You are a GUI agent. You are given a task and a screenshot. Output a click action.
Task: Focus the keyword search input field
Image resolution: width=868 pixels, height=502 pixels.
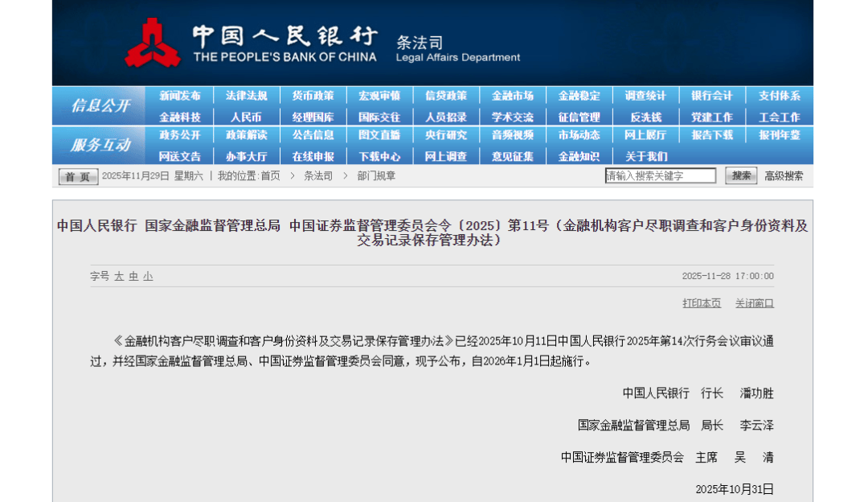pyautogui.click(x=660, y=175)
